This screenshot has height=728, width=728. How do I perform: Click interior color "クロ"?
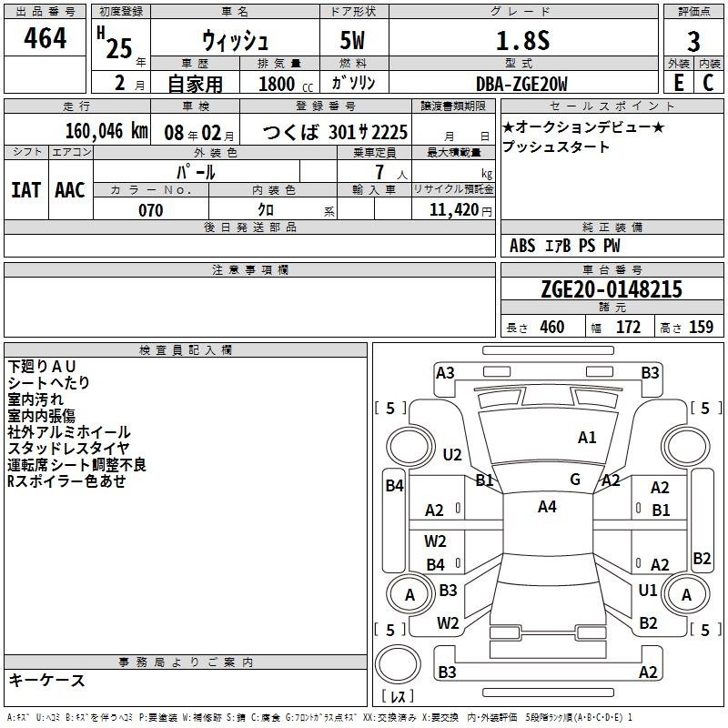point(266,210)
